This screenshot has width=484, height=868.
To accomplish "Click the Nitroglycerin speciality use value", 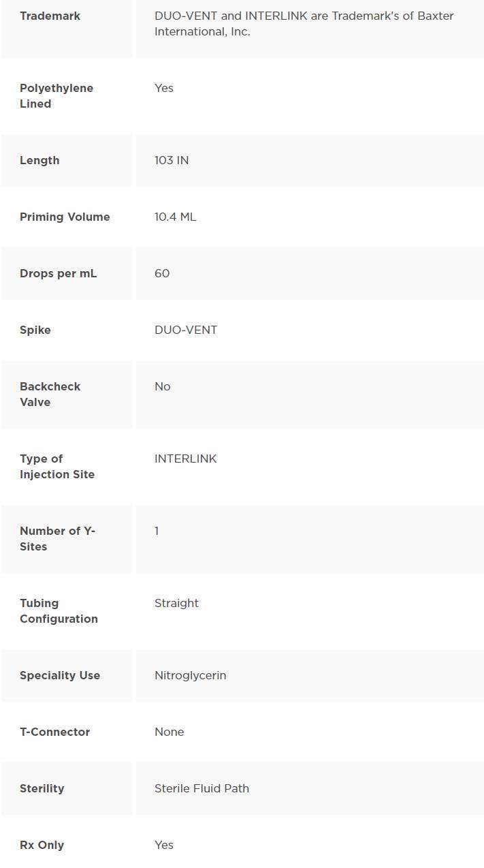I will (190, 676).
